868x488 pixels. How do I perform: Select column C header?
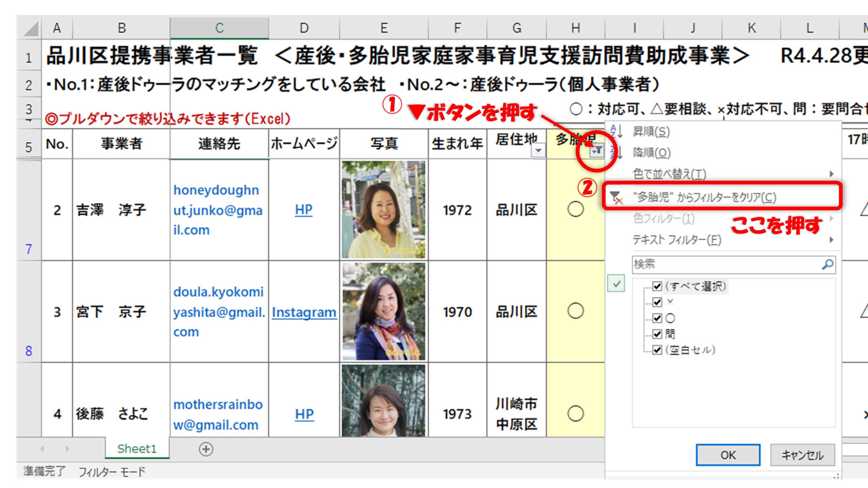219,28
